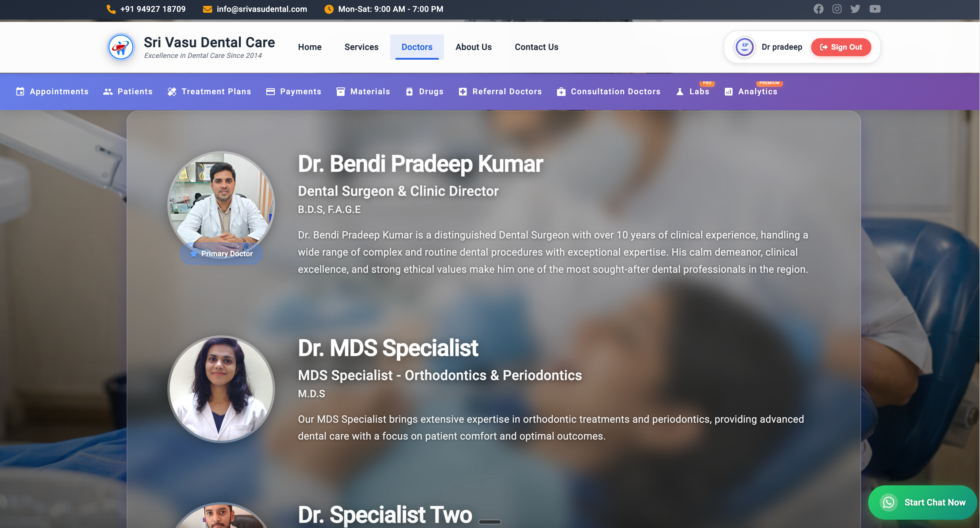
Task: Click the WhatsApp icon in chat button
Action: point(888,502)
